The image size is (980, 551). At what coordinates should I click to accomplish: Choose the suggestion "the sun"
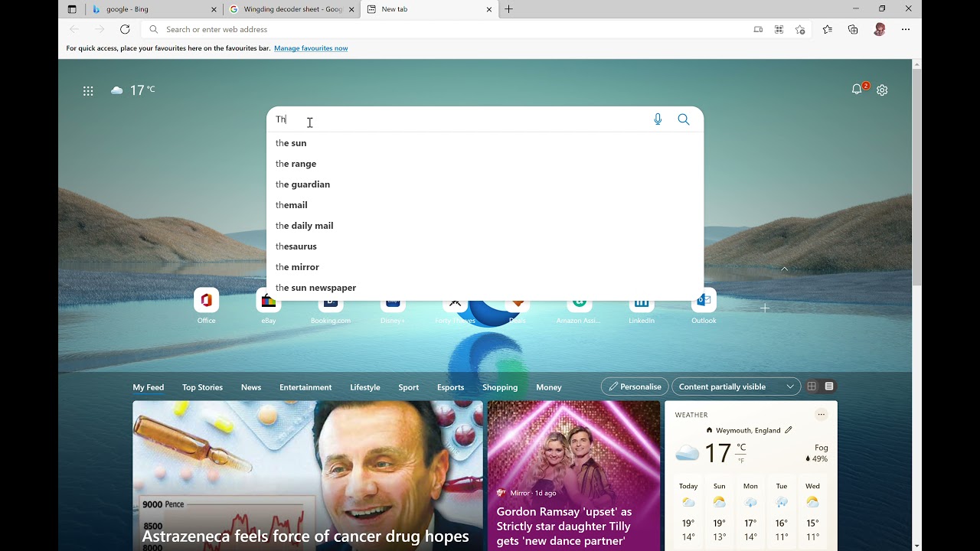tap(485, 143)
